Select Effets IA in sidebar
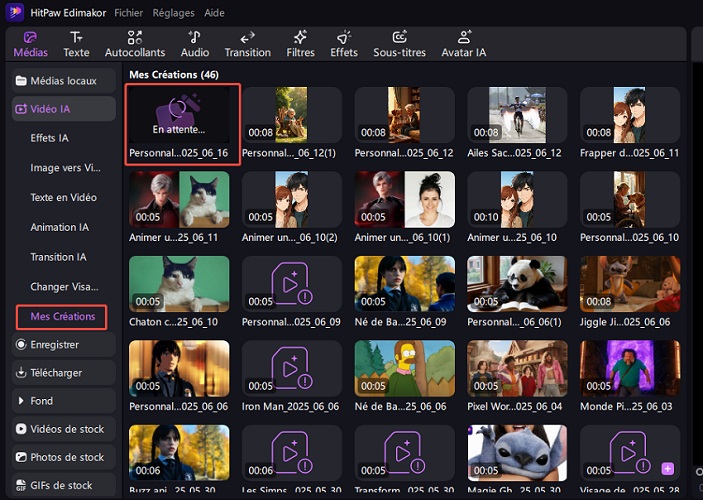 point(49,138)
